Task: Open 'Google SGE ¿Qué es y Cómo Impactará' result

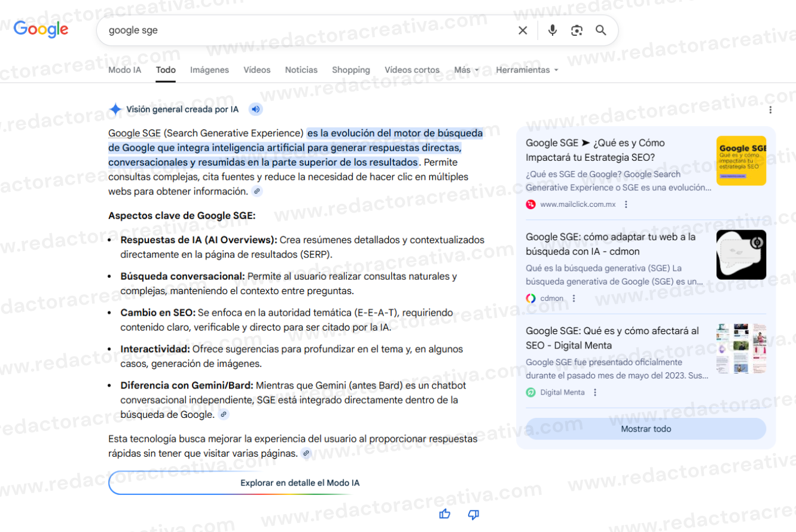Action: point(595,150)
